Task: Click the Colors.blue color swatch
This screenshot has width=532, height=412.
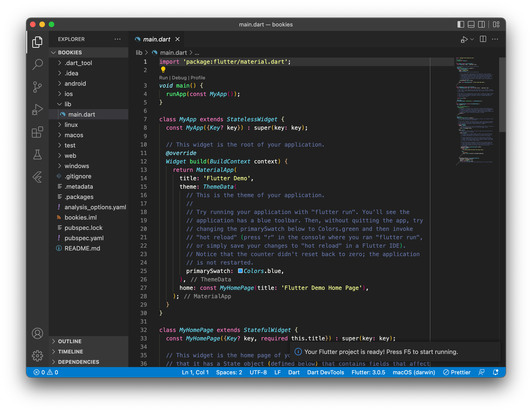Action: point(240,271)
